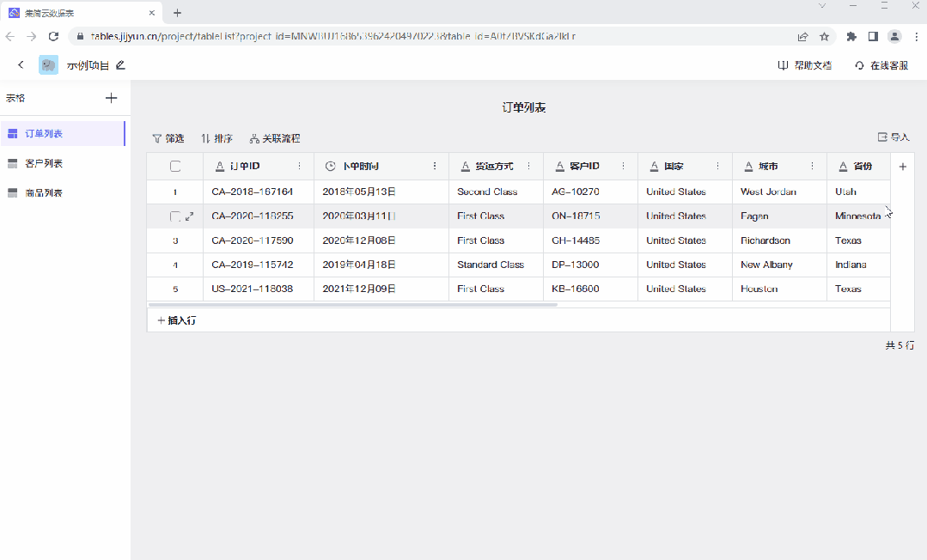Viewport: 927px width, 560px height.
Task: Expand row CA-2020-118255 with expand icon
Action: tap(189, 216)
